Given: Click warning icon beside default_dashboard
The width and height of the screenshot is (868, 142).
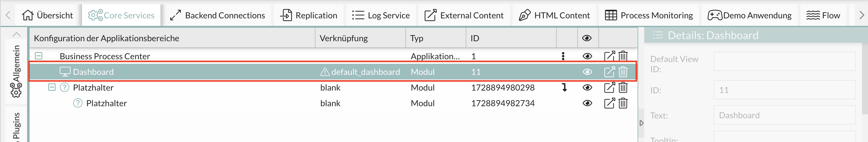Looking at the screenshot, I should tap(325, 72).
